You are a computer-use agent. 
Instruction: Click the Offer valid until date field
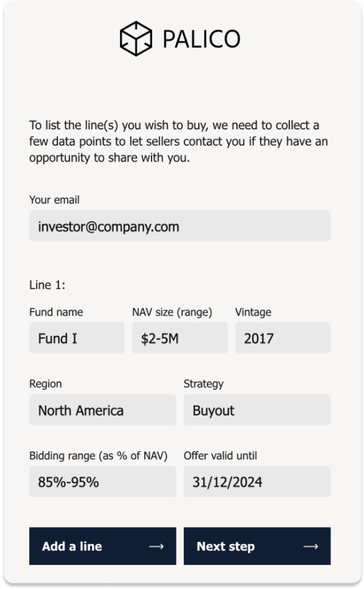[257, 482]
